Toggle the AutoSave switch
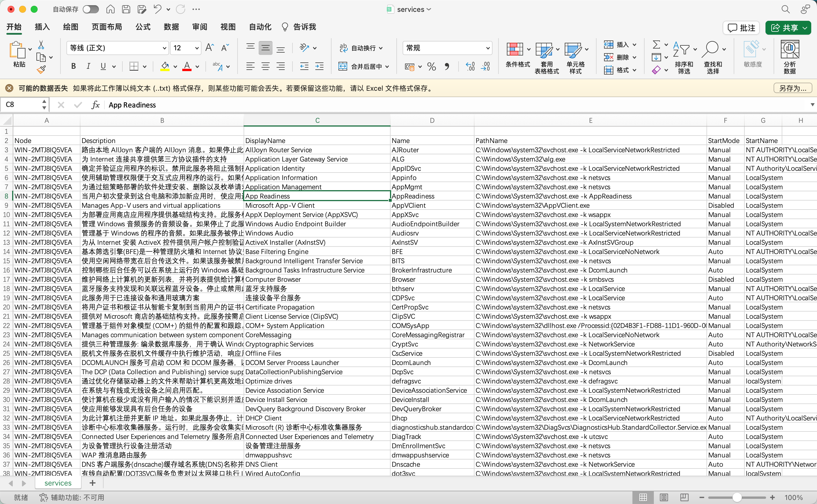The image size is (817, 504). tap(91, 9)
